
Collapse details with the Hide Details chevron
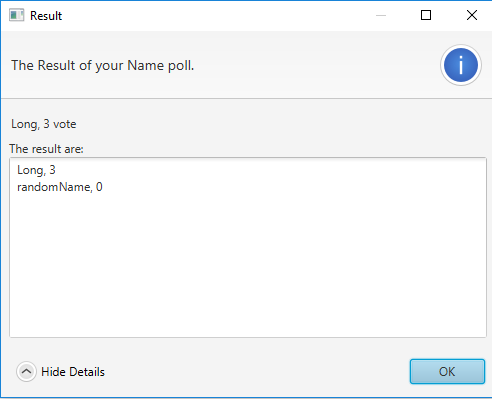[26, 371]
